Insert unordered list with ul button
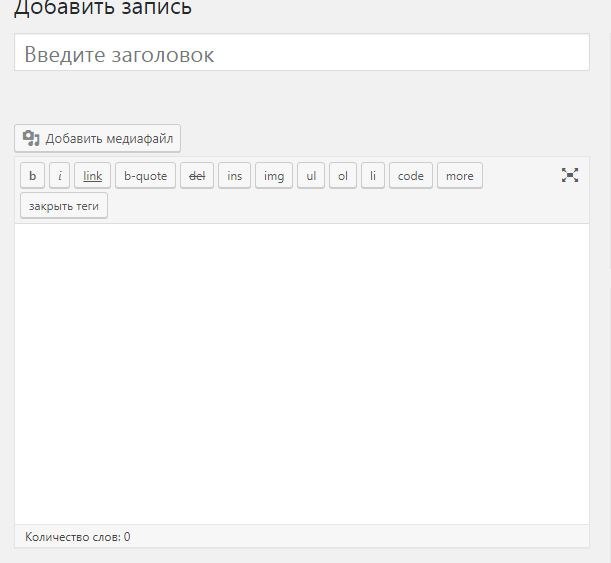This screenshot has width=611, height=563. 311,176
